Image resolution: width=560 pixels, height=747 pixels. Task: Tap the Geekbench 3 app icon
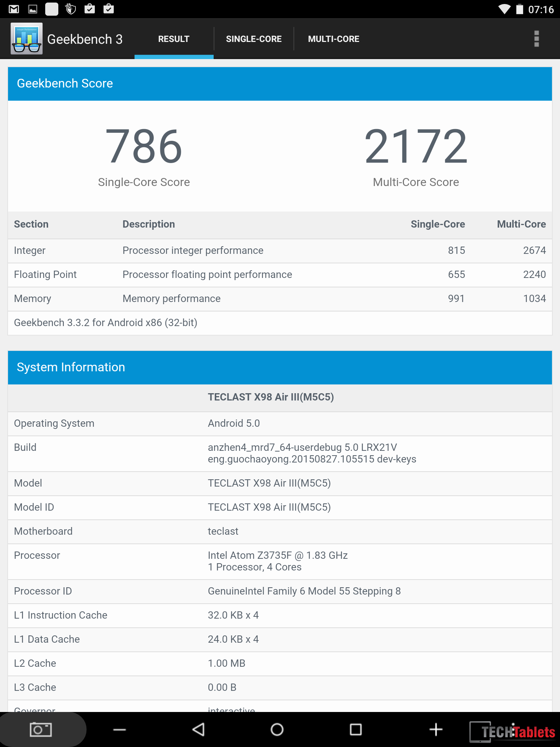click(27, 39)
